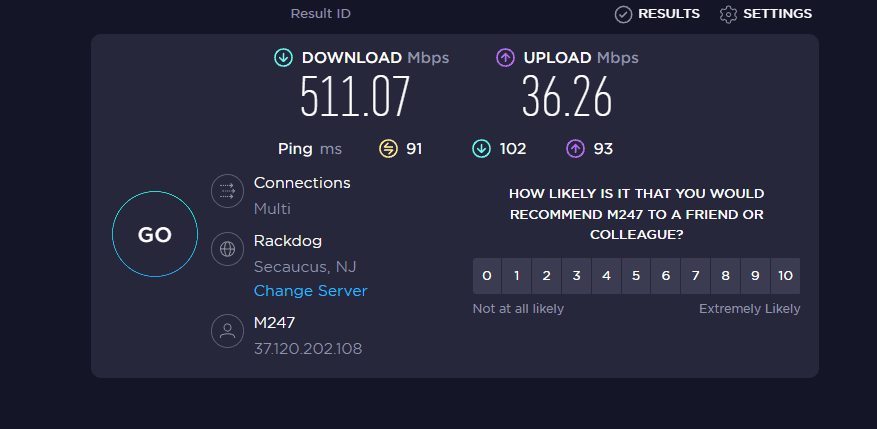Click the upload ping icon beside 93
The image size is (877, 429).
(575, 149)
